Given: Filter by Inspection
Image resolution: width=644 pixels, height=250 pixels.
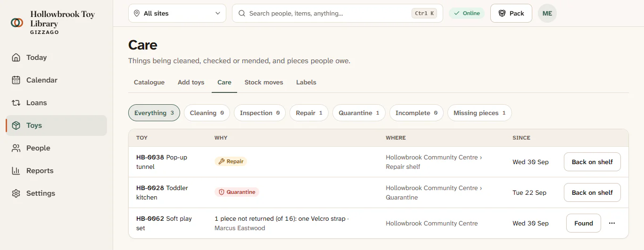Looking at the screenshot, I should [x=260, y=113].
